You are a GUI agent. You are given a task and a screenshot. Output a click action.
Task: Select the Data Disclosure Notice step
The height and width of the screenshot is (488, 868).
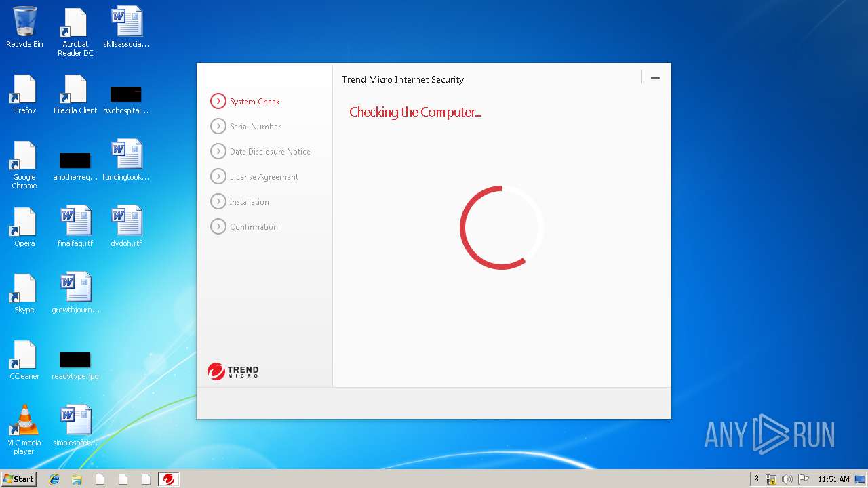click(x=260, y=152)
